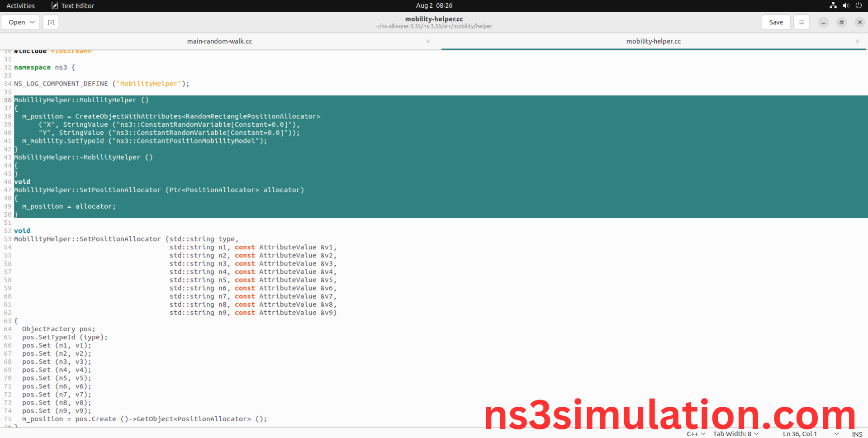868x438 pixels.
Task: Click the new document icon
Action: [x=51, y=22]
